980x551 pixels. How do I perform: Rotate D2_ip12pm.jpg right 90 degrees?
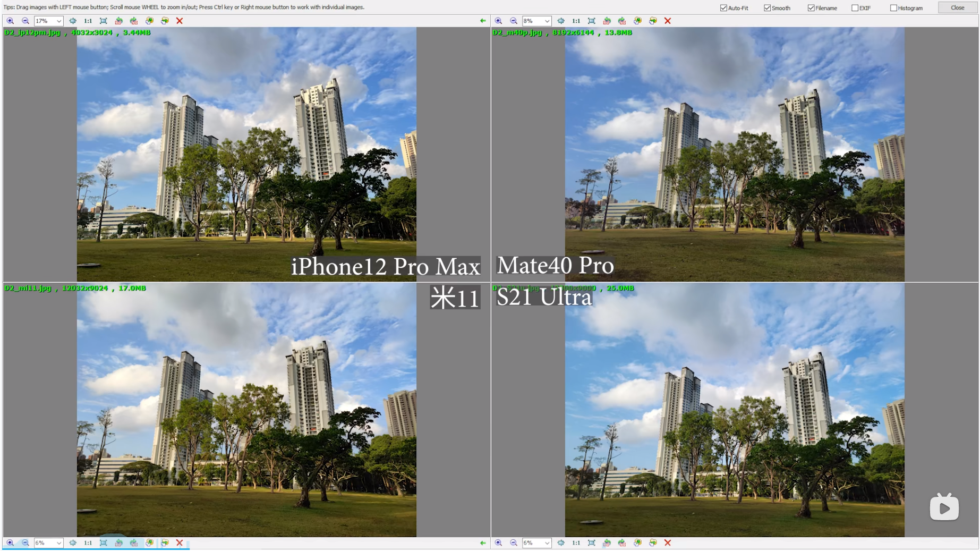click(x=134, y=21)
